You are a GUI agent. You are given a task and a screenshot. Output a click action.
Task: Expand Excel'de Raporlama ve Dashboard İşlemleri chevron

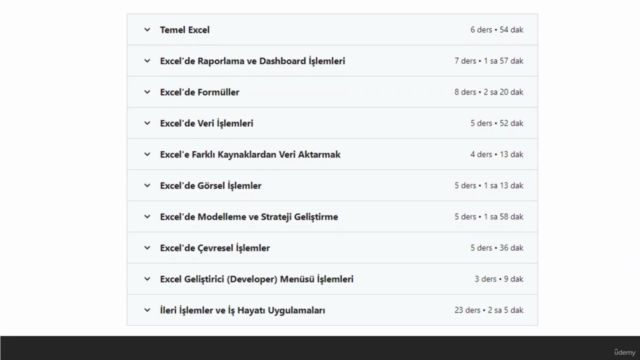[x=147, y=61]
